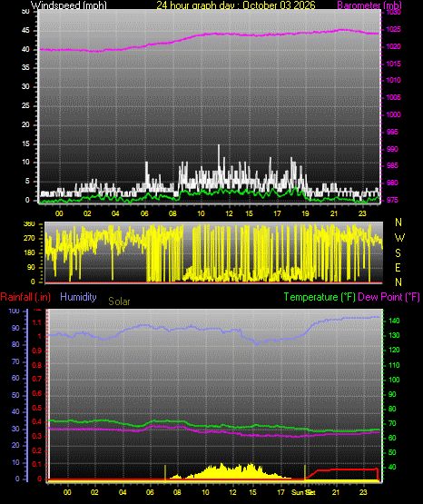Select the 130 temperature scale value

point(394,336)
